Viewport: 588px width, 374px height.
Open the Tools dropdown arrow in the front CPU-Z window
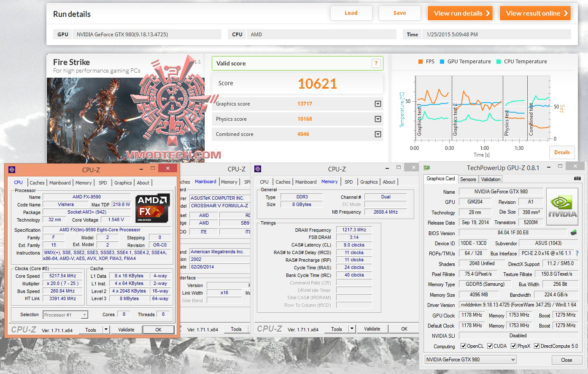coord(106,330)
